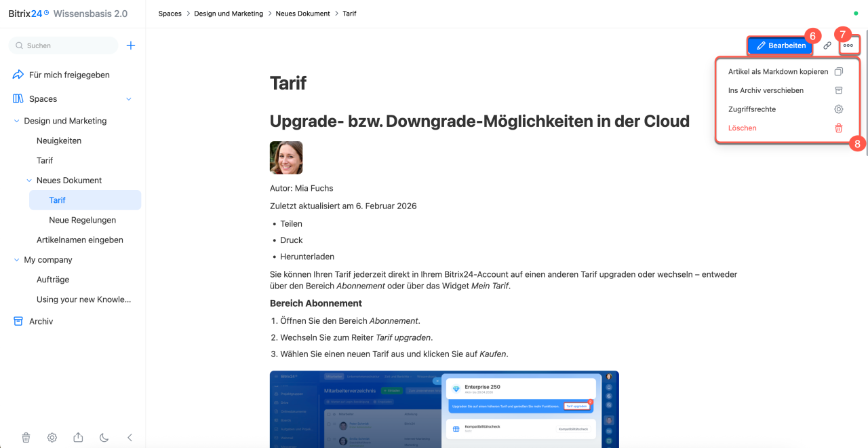
Task: Click gear icon beside Zugriffsrechte
Action: pos(839,109)
